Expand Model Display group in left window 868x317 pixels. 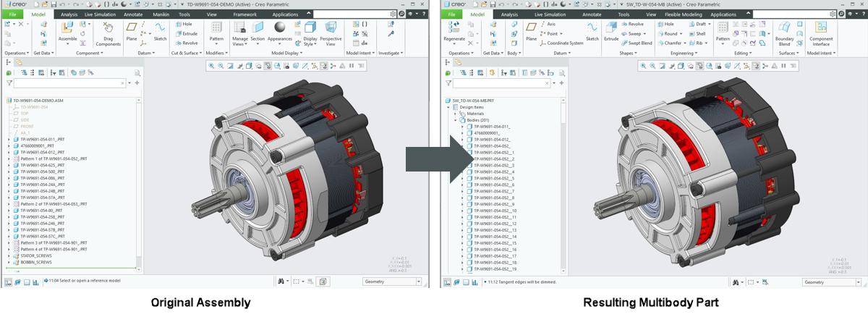[x=288, y=53]
